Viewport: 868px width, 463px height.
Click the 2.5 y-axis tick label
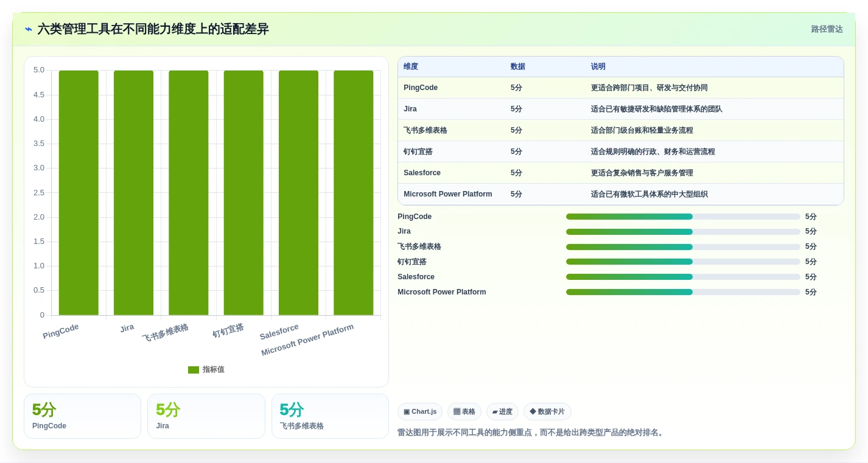(x=39, y=193)
